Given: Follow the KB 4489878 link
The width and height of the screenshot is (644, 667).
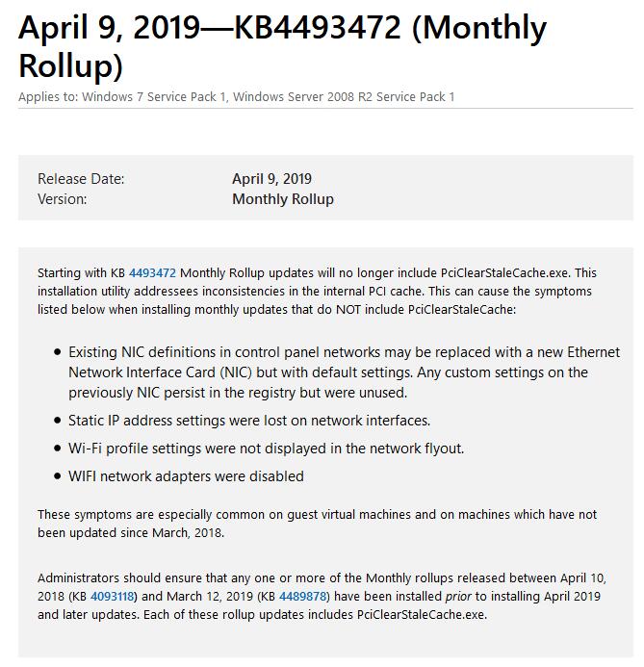Looking at the screenshot, I should coord(303,597).
